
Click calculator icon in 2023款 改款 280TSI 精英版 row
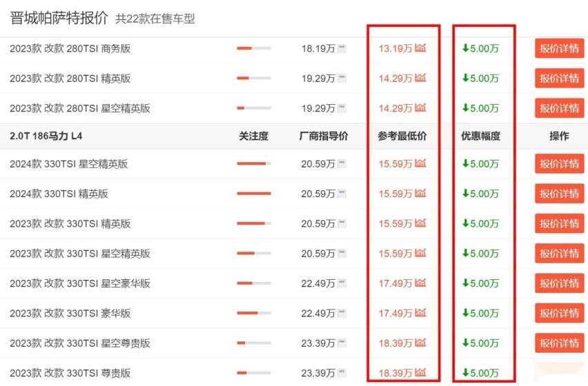pos(342,79)
